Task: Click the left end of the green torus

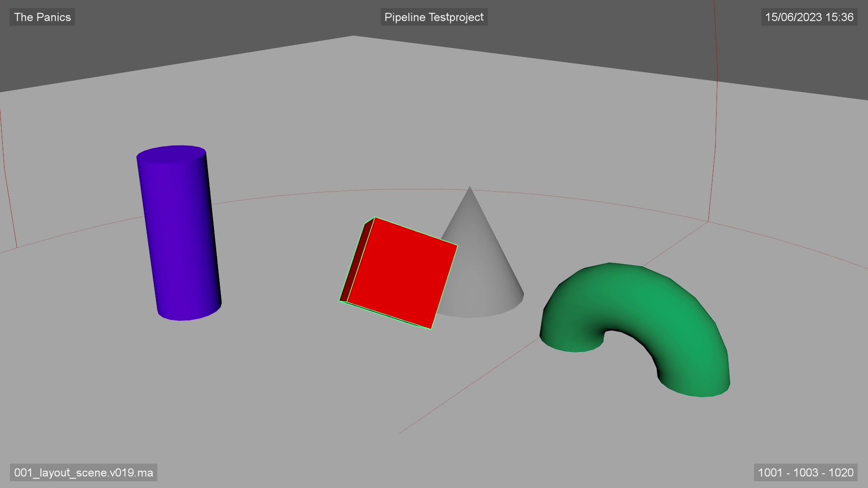Action: (x=572, y=341)
